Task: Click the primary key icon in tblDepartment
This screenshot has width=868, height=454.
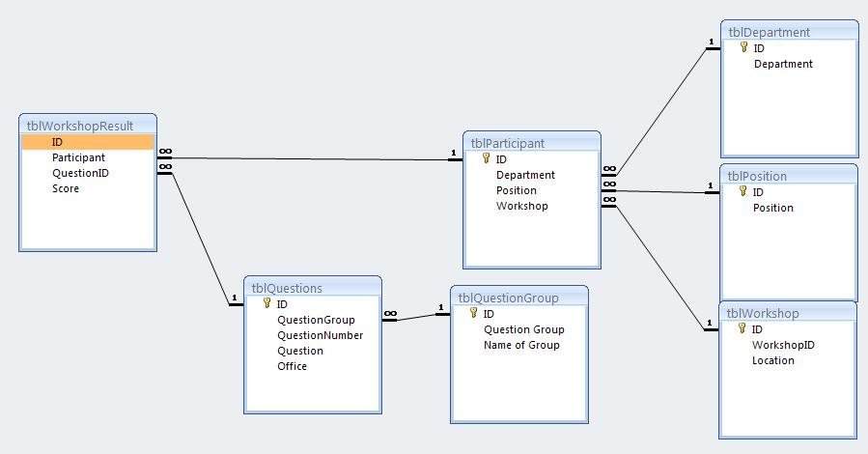Action: (x=744, y=47)
